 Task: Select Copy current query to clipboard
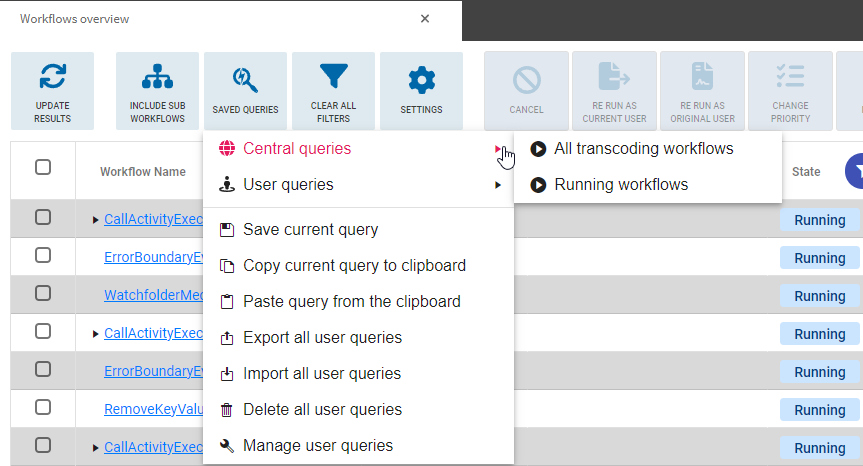(354, 266)
